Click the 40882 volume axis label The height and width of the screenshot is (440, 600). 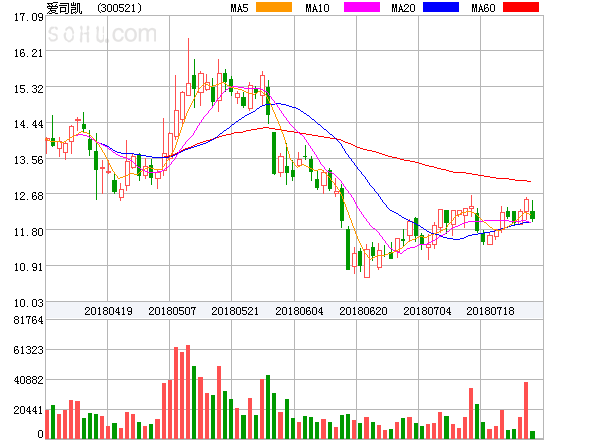(x=29, y=380)
